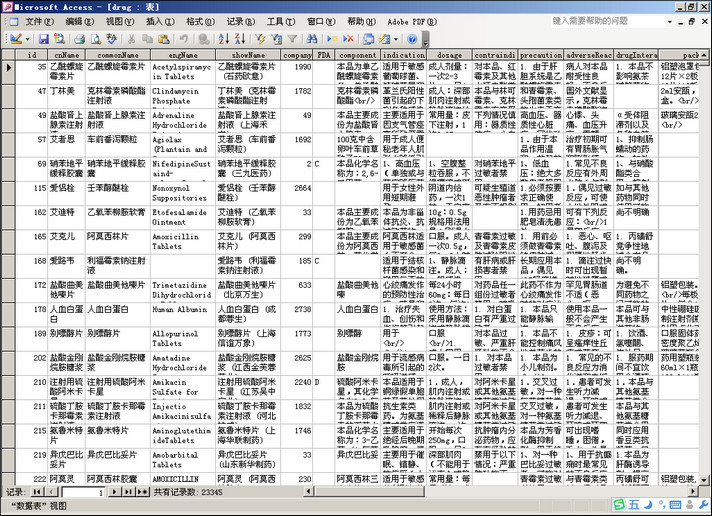Screen dimensions: 712x516
Task: Click the document control icon beside 文件
Action: (x=14, y=21)
